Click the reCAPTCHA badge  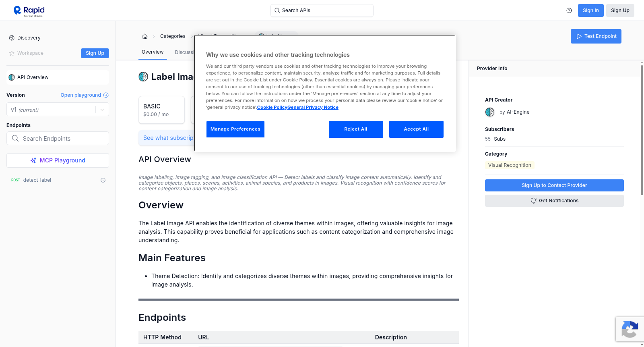pyautogui.click(x=630, y=329)
